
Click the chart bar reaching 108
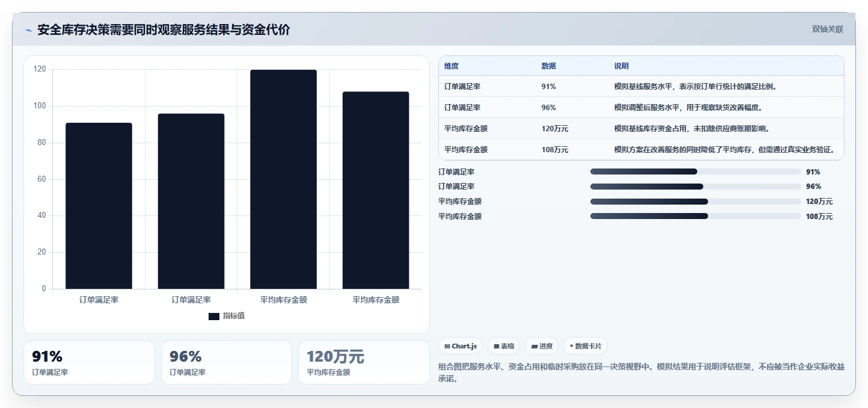pos(376,190)
